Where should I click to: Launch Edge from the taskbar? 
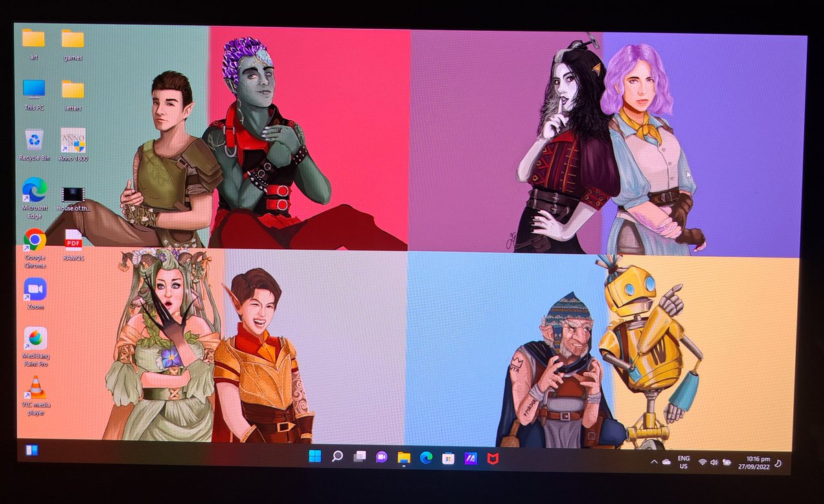[x=426, y=458]
